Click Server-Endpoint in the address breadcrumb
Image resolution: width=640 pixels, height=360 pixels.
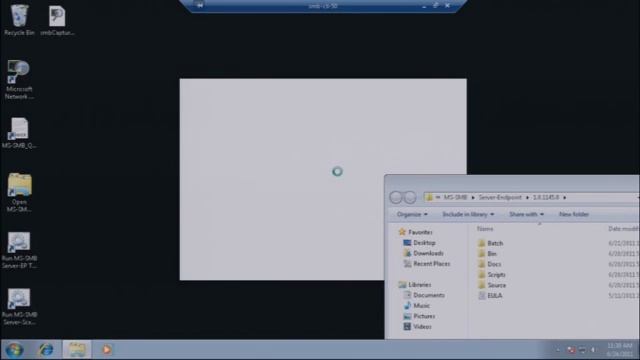click(x=500, y=198)
